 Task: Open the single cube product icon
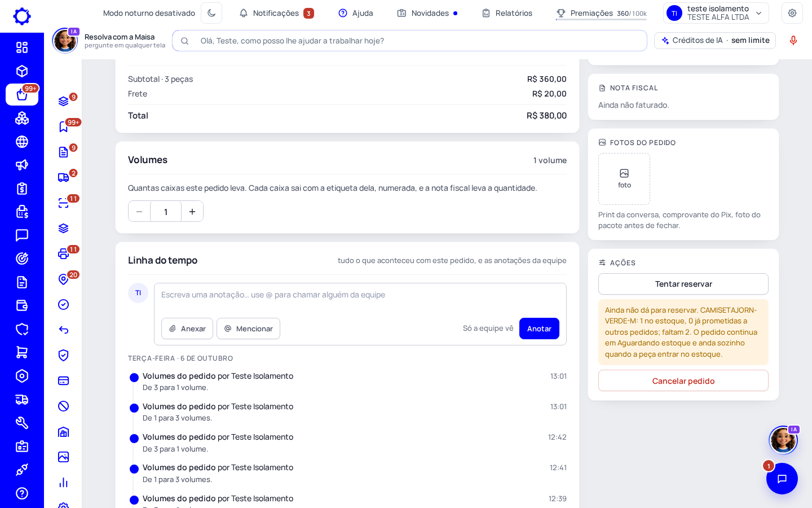pos(22,71)
